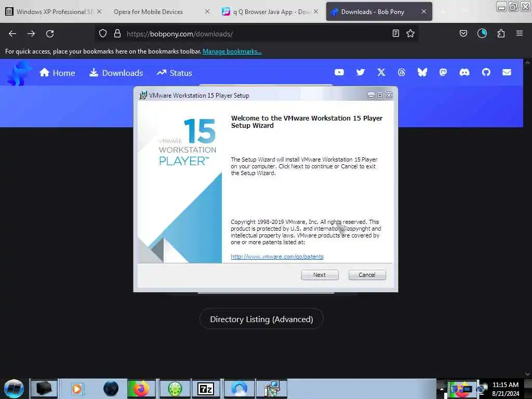Open the Firefox hamburger application menu
The image size is (532, 399).
pos(520,33)
